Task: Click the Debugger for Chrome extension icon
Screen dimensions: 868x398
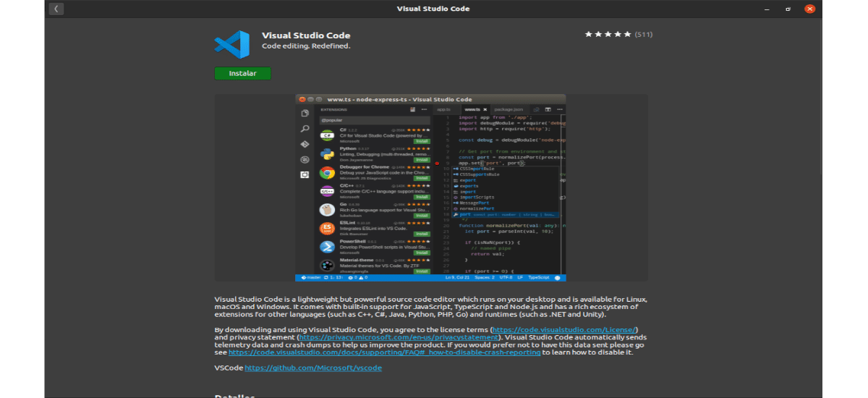Action: [x=327, y=172]
